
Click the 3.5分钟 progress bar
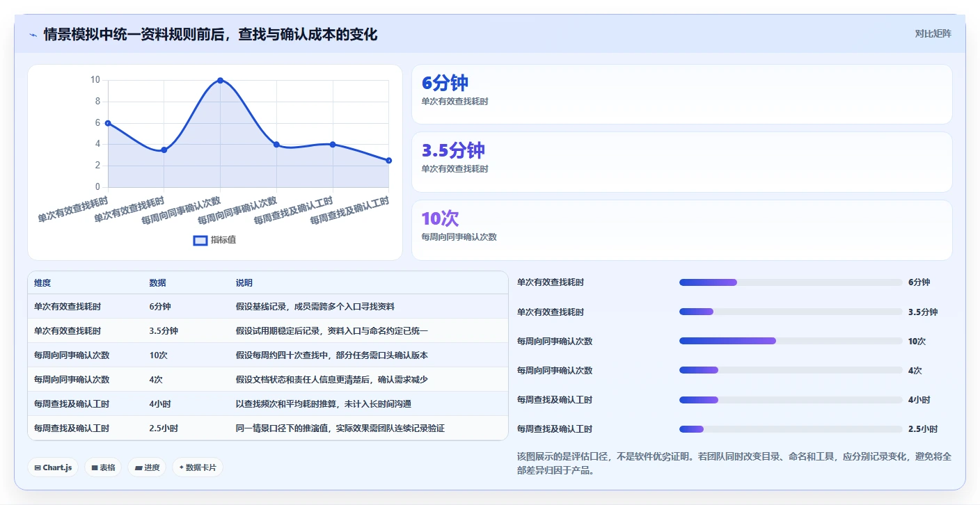[791, 312]
